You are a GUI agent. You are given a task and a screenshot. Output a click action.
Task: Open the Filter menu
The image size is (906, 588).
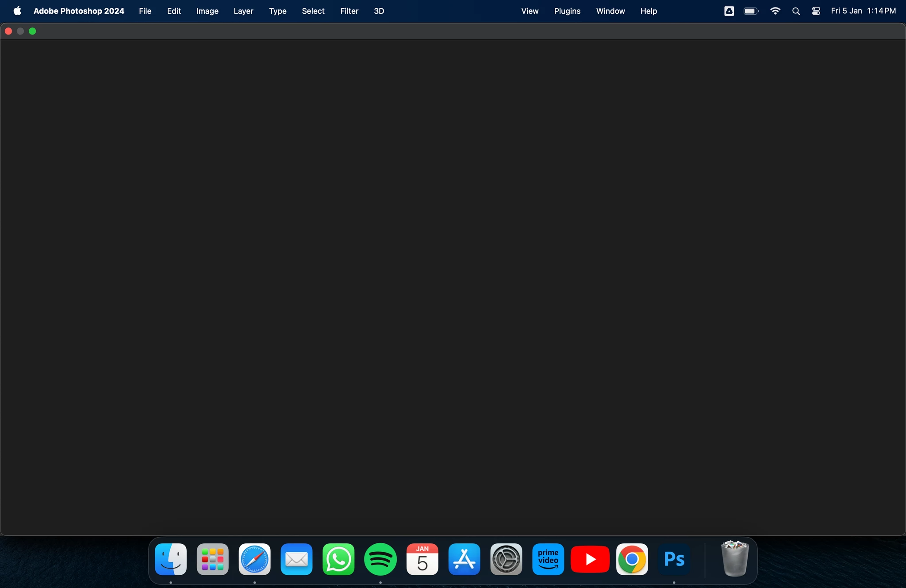[x=349, y=11]
